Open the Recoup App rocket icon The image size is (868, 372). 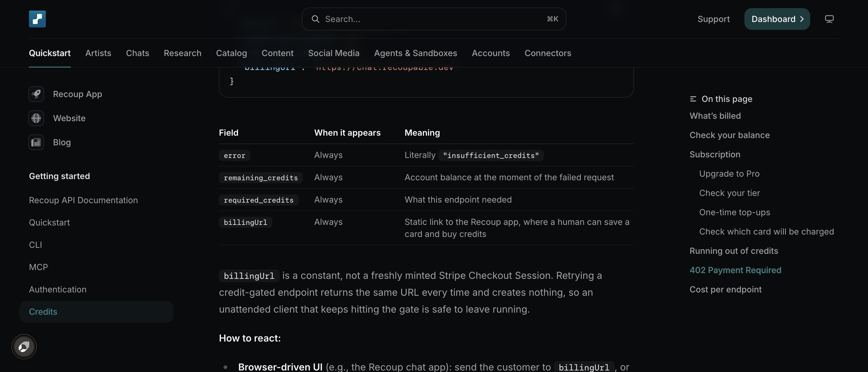click(36, 94)
